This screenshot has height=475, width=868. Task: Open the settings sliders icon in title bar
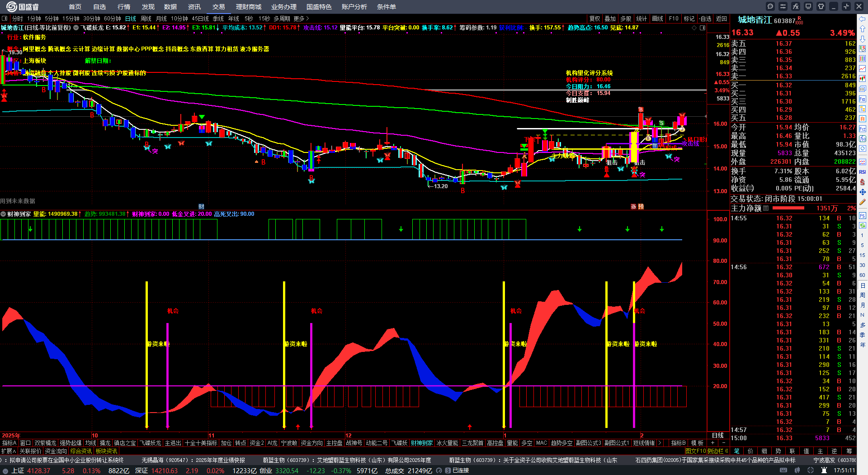783,6
